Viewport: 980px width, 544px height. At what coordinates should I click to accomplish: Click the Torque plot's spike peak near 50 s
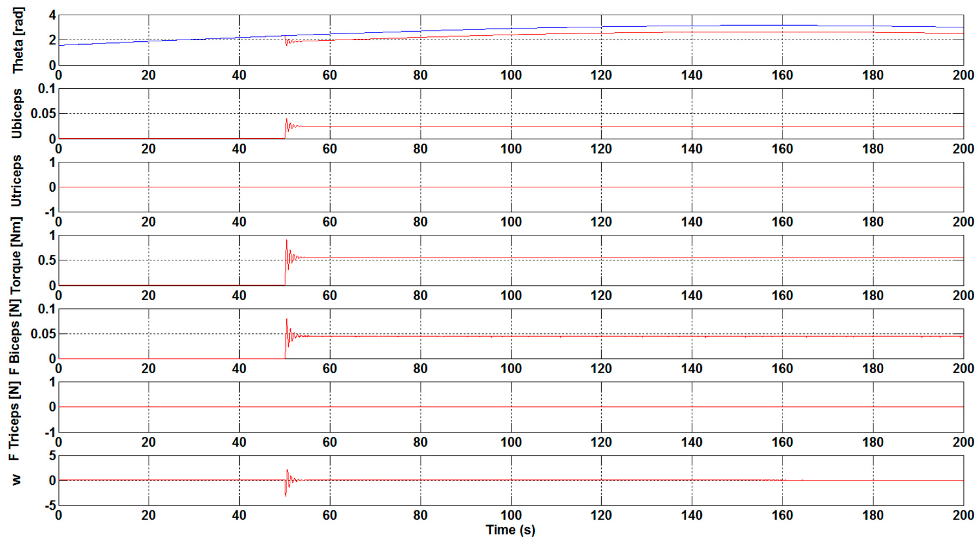coord(286,240)
